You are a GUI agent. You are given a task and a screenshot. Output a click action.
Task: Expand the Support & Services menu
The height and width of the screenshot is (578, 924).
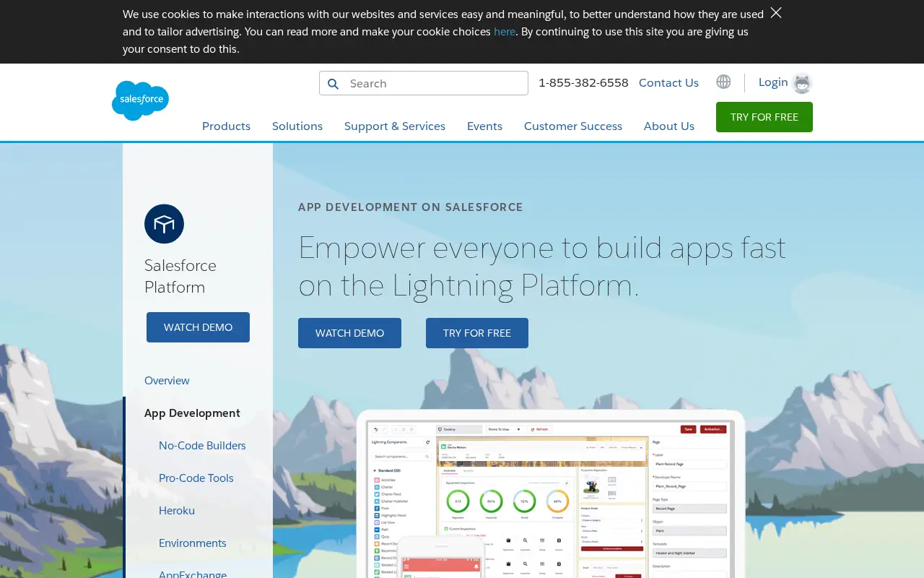(395, 126)
